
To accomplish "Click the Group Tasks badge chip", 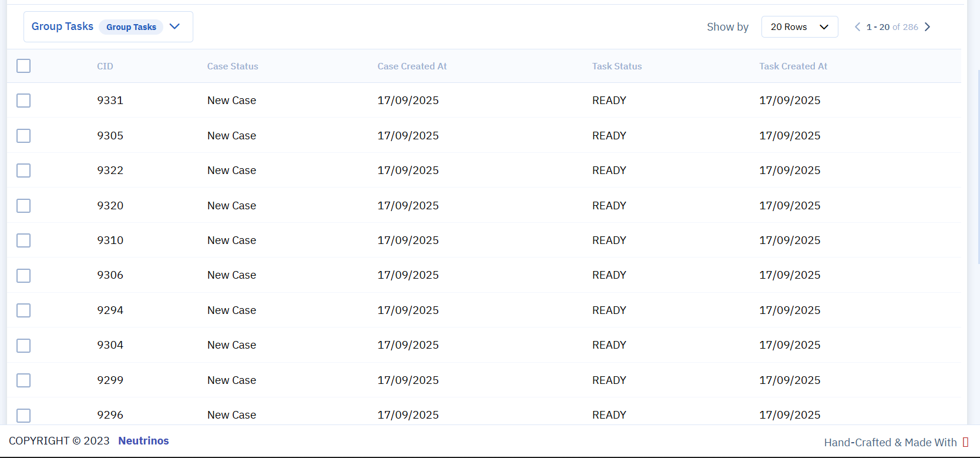I will click(131, 27).
